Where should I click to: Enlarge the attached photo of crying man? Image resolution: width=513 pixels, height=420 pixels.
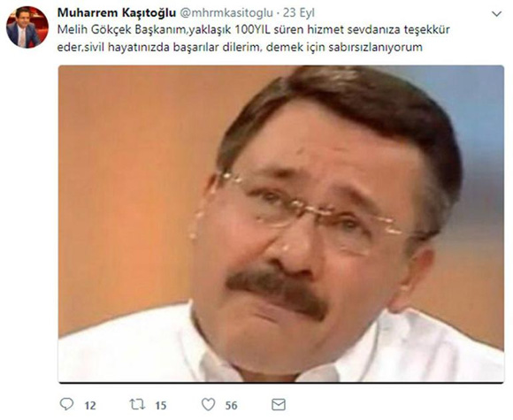tap(281, 224)
